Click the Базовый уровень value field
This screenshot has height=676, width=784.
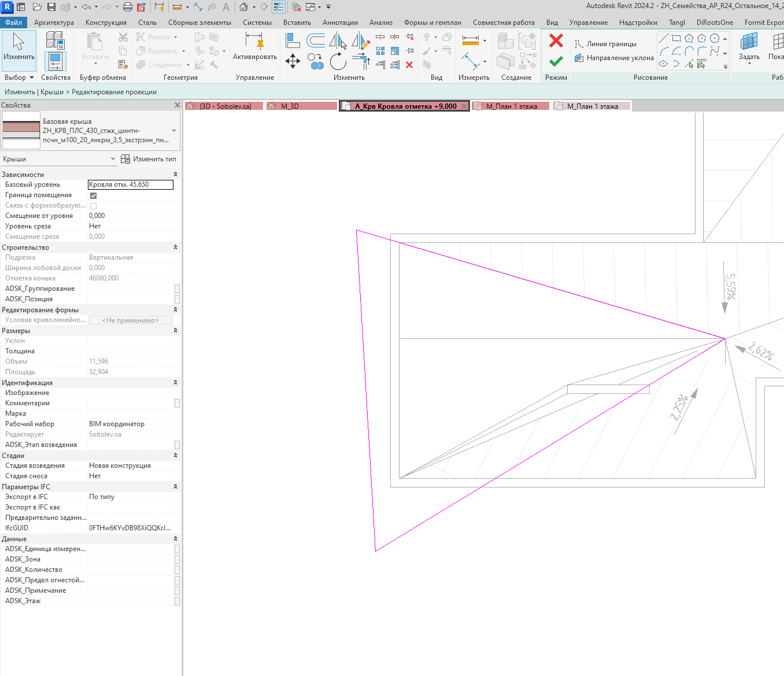pyautogui.click(x=131, y=184)
